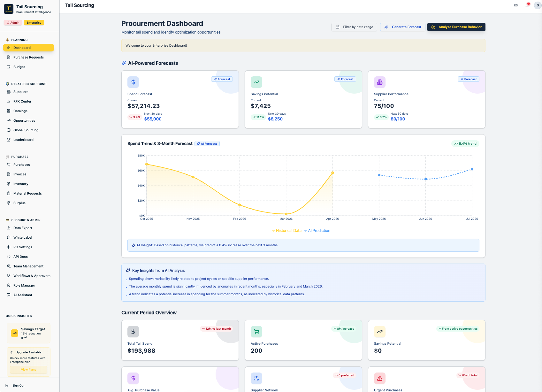Screen dimensions: 542x392
Task: Click the Leaderboard trophy icon
Action: pyautogui.click(x=9, y=140)
